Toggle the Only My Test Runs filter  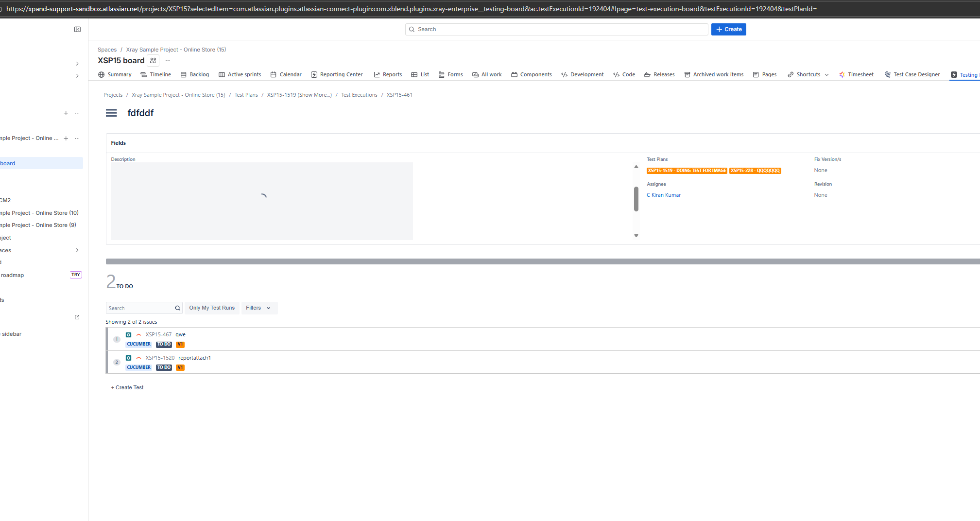click(x=212, y=308)
